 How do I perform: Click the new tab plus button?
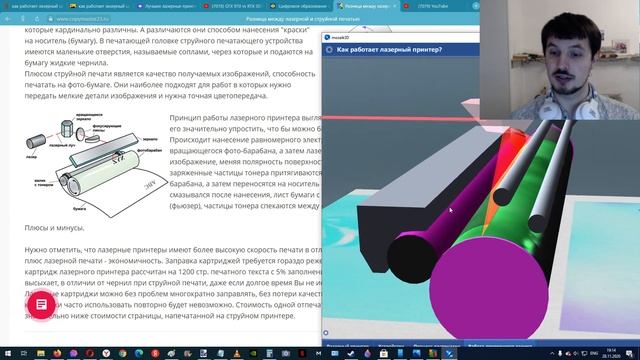coord(476,6)
